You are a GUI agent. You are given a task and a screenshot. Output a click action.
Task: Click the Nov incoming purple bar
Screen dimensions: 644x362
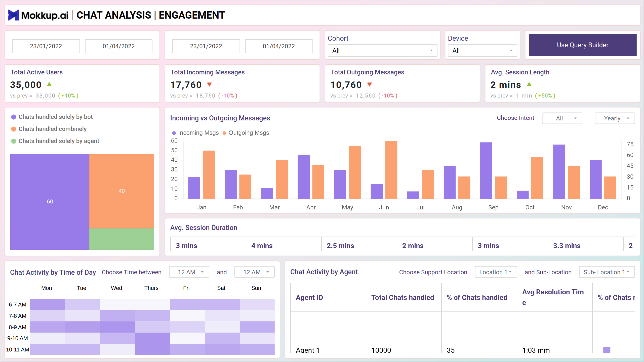click(x=559, y=172)
